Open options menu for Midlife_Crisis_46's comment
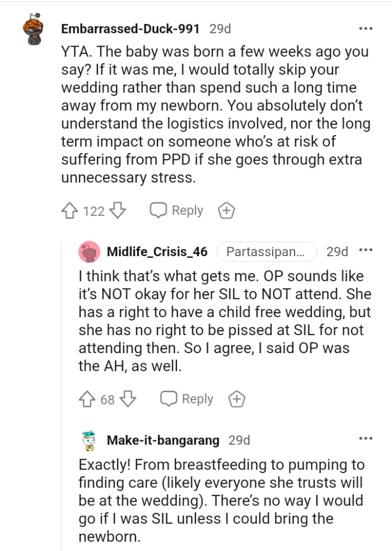392x551 pixels. [x=367, y=251]
